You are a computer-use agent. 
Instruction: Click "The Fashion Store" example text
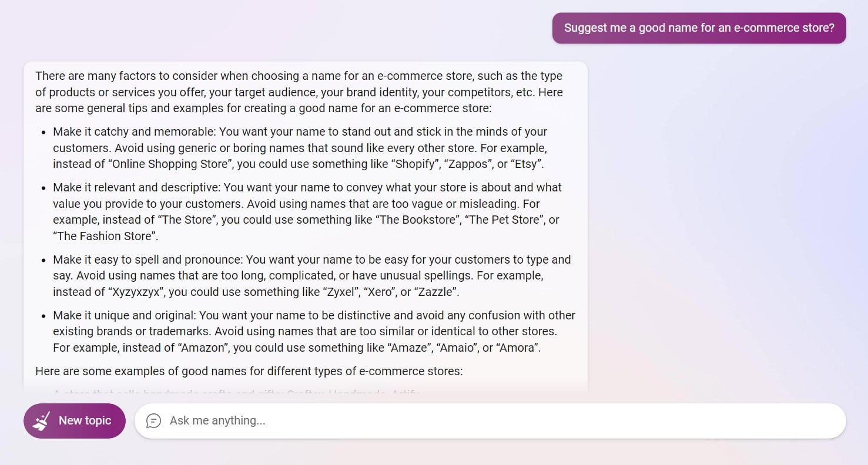(105, 236)
